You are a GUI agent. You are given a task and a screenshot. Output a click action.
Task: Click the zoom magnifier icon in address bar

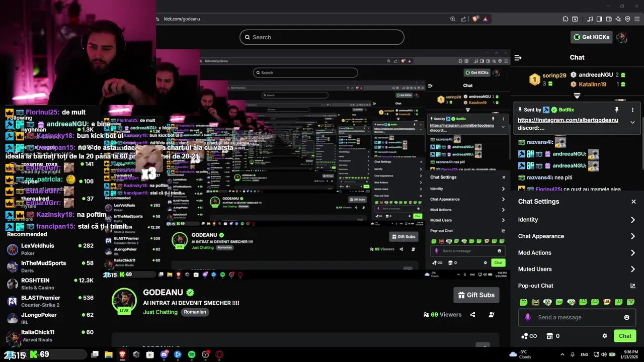(x=453, y=19)
